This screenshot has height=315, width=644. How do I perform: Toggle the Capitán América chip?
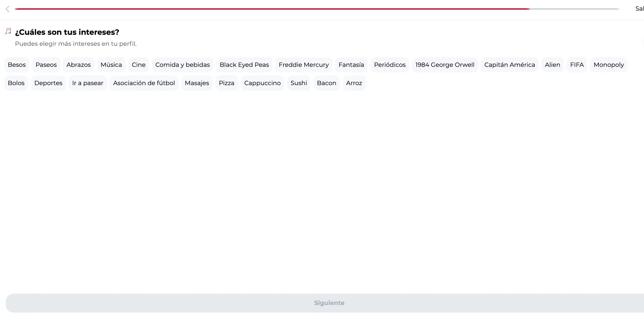509,65
